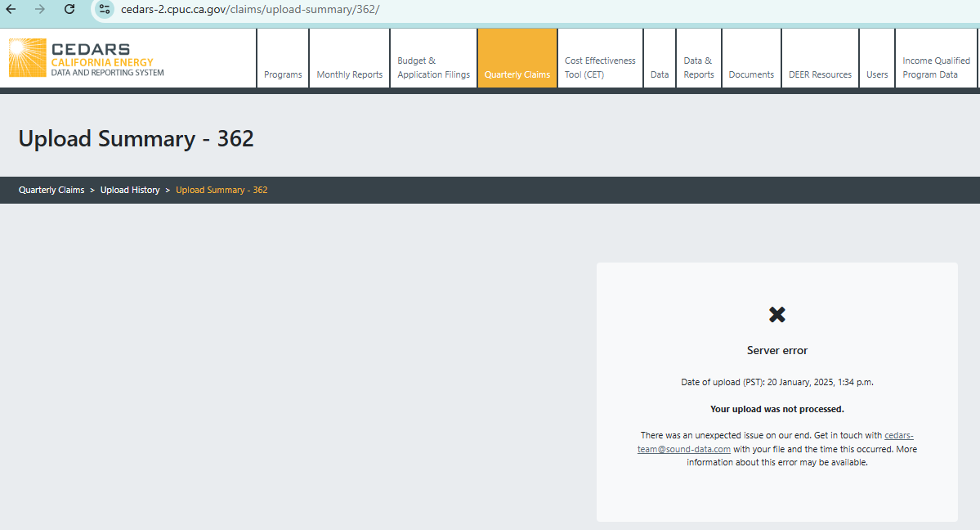Click the CEDARS sun logo
This screenshot has width=980, height=530.
(x=27, y=58)
